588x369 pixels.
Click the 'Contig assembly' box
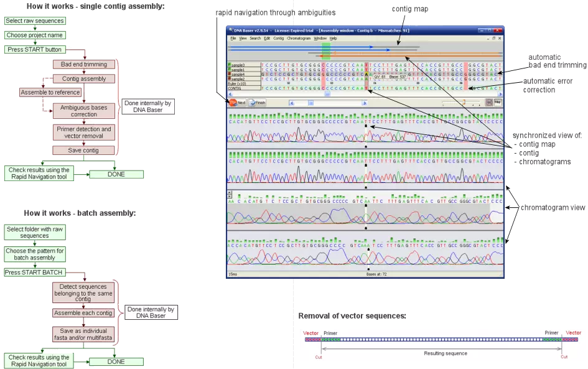point(84,79)
